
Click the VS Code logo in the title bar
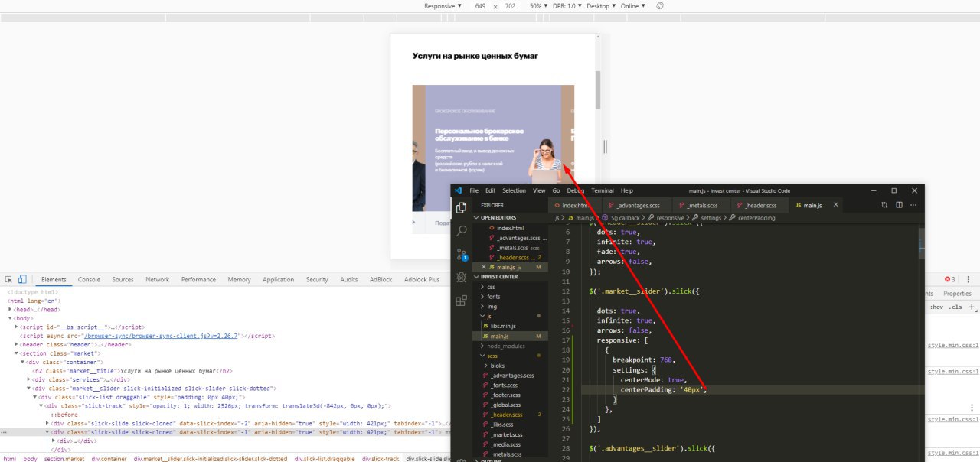(x=459, y=190)
